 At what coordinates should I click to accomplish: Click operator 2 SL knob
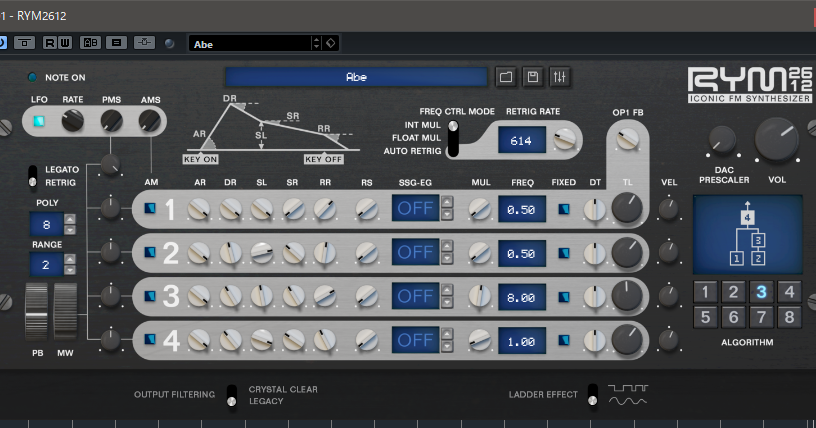click(262, 253)
